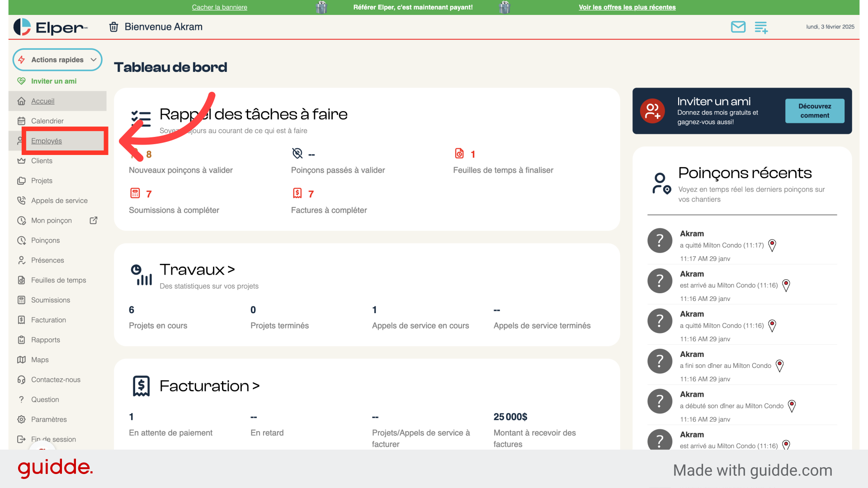Click the 'Inviter un ami' sidebar link
The image size is (868, 488).
point(54,81)
